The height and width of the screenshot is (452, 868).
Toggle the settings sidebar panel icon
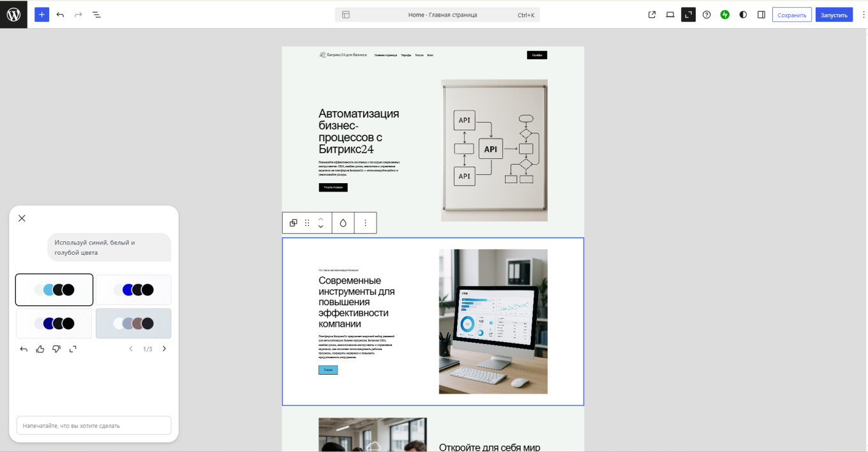[761, 14]
